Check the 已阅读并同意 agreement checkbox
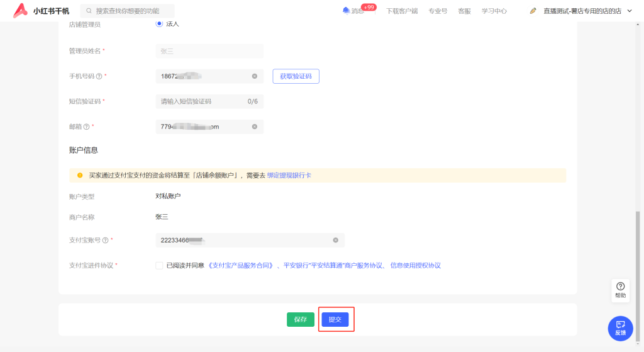This screenshot has width=644, height=352. (x=159, y=266)
